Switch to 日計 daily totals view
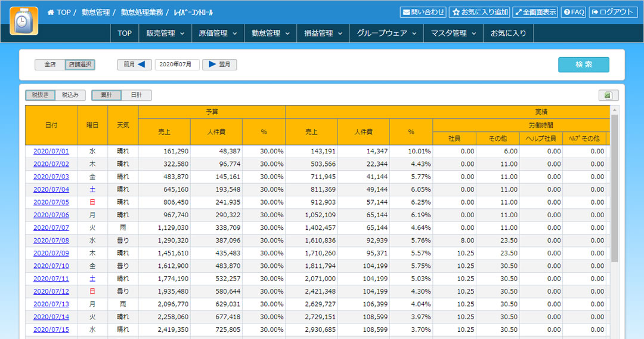This screenshot has width=644, height=339. (x=137, y=95)
